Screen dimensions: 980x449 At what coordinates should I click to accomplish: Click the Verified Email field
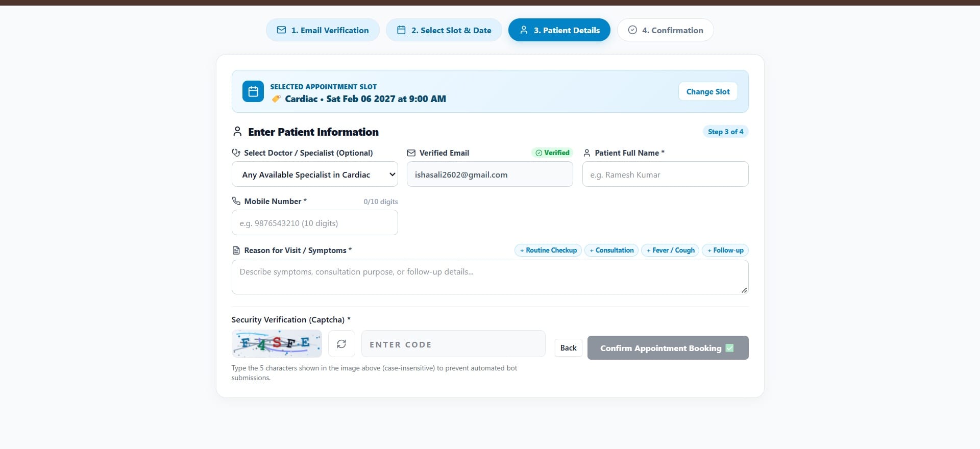click(490, 174)
